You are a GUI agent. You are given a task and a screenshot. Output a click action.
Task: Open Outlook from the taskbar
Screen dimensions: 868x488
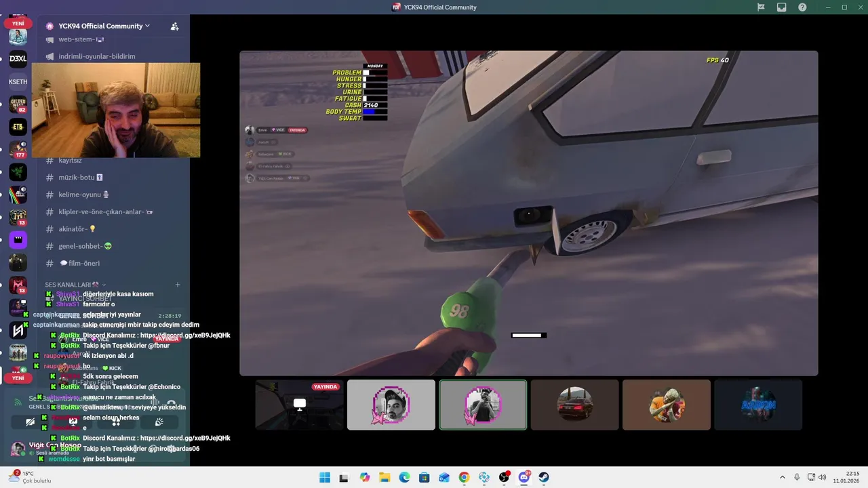point(444,477)
